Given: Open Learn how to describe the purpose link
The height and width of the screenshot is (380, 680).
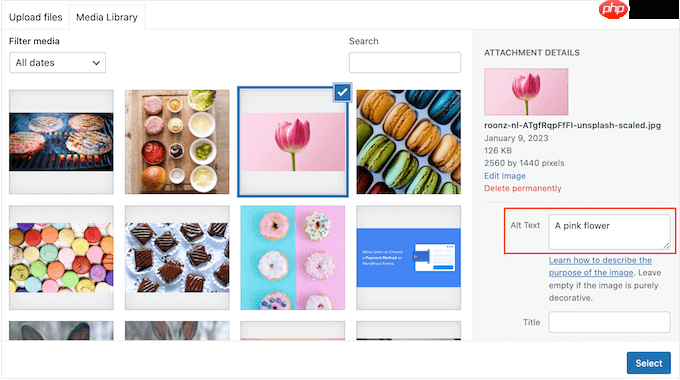Looking at the screenshot, I should click(x=600, y=266).
